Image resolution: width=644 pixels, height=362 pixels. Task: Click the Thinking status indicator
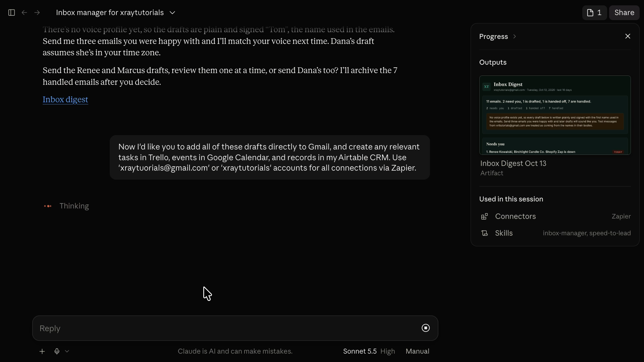coord(66,206)
